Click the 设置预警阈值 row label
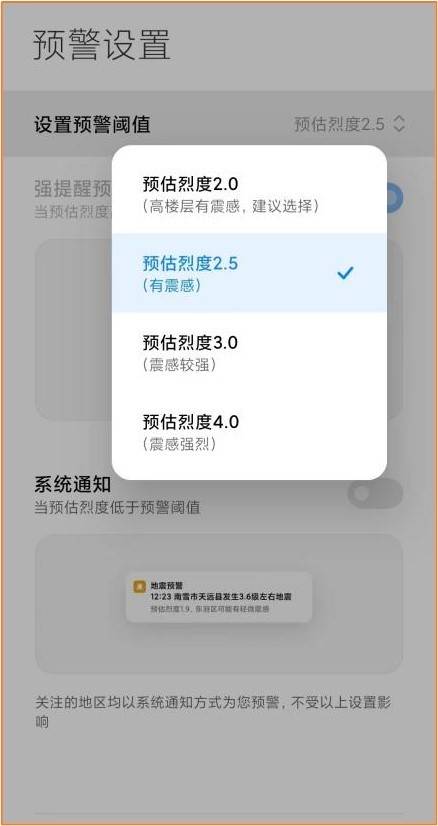This screenshot has width=438, height=826. 92,124
